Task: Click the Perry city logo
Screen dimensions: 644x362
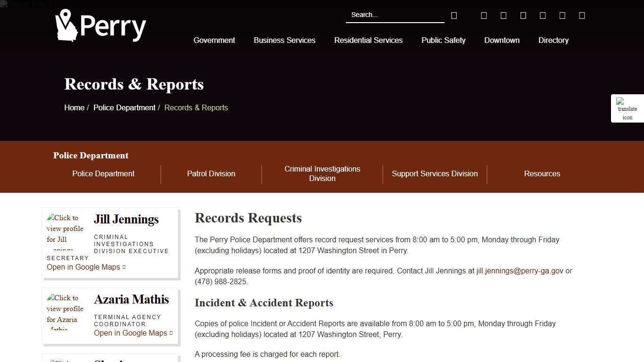Action: (100, 25)
